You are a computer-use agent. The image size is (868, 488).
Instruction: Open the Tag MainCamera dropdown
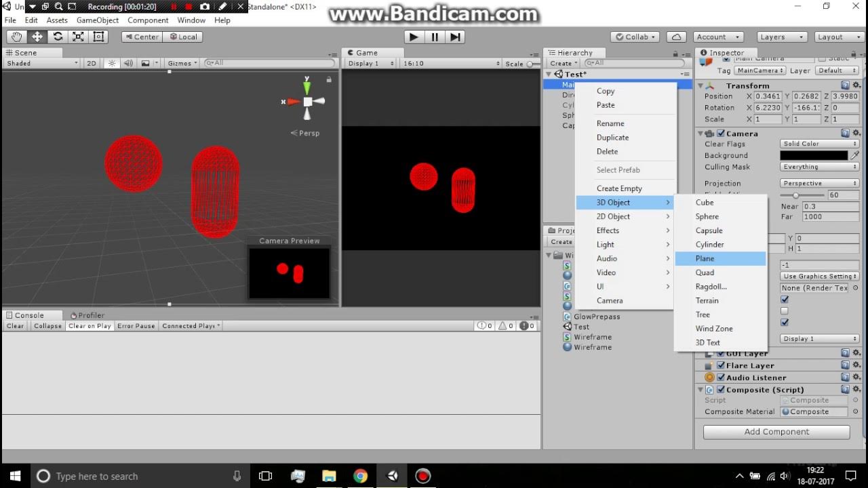pyautogui.click(x=759, y=70)
